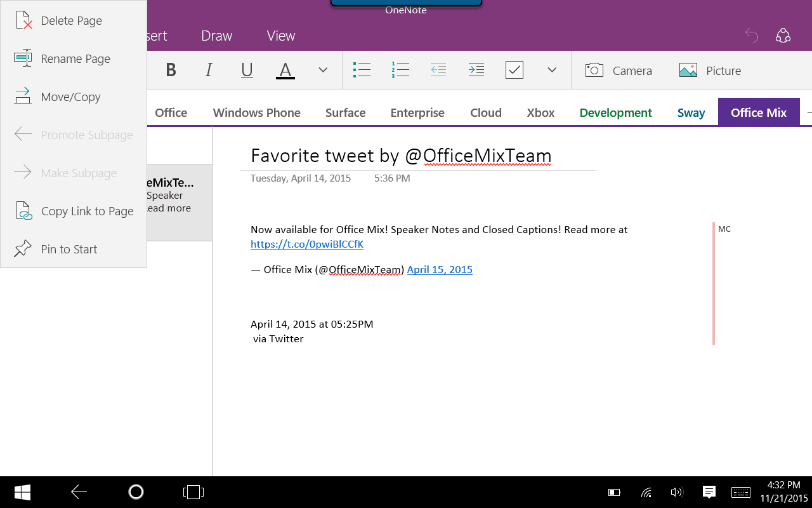
Task: Toggle bold formatting
Action: click(171, 70)
